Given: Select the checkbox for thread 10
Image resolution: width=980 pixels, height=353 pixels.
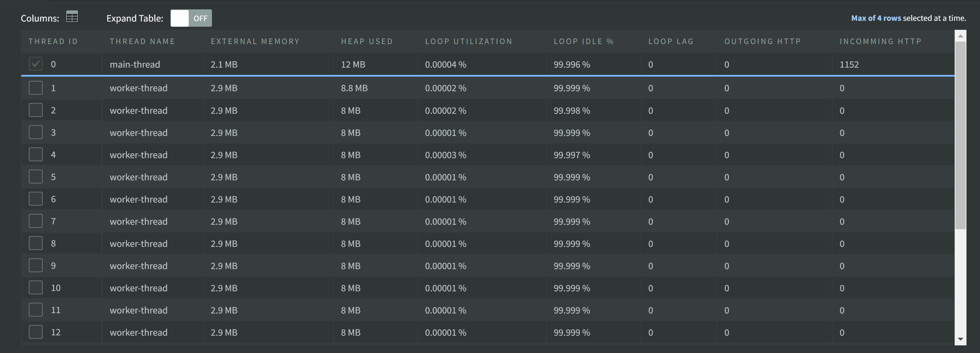Looking at the screenshot, I should (36, 287).
